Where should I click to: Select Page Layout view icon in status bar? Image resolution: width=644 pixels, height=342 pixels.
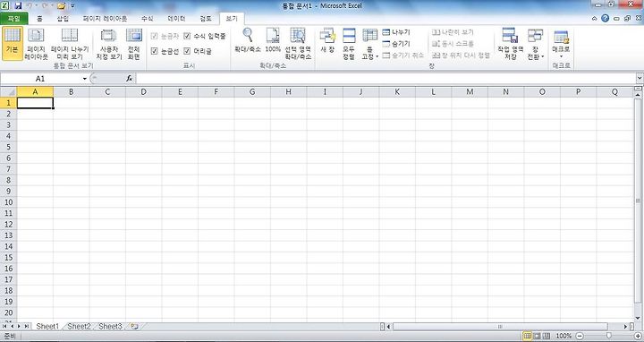pos(537,336)
